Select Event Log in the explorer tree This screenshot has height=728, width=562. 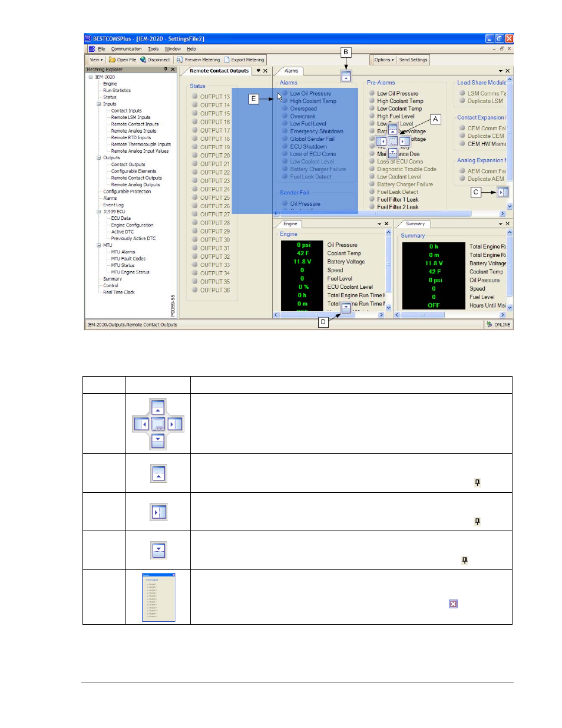113,205
